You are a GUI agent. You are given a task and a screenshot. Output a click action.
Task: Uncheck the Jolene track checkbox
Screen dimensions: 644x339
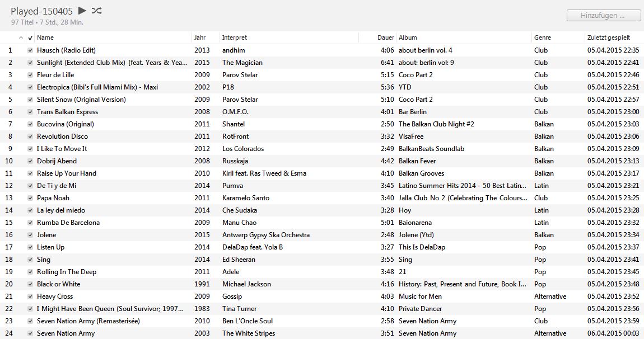[x=30, y=234]
